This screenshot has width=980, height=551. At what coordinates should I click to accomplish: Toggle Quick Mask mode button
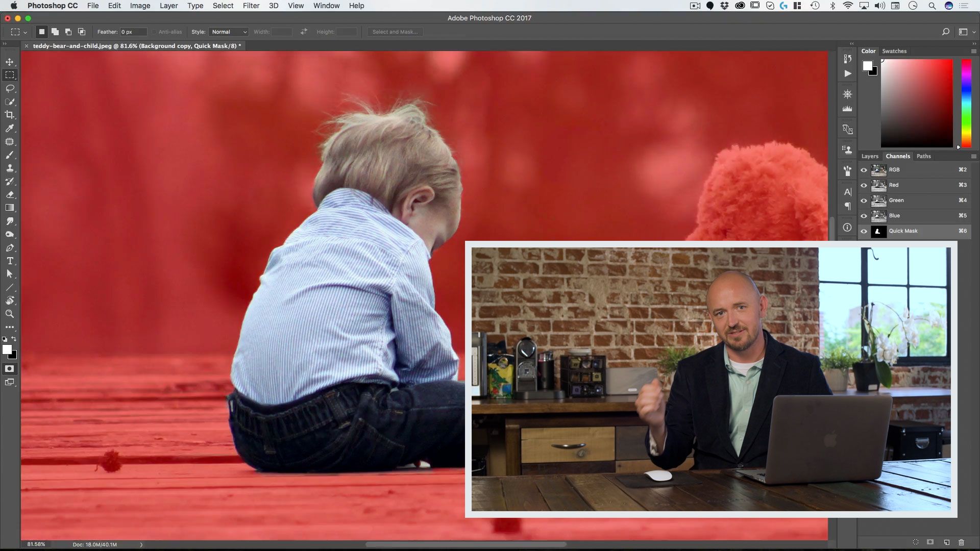click(10, 369)
